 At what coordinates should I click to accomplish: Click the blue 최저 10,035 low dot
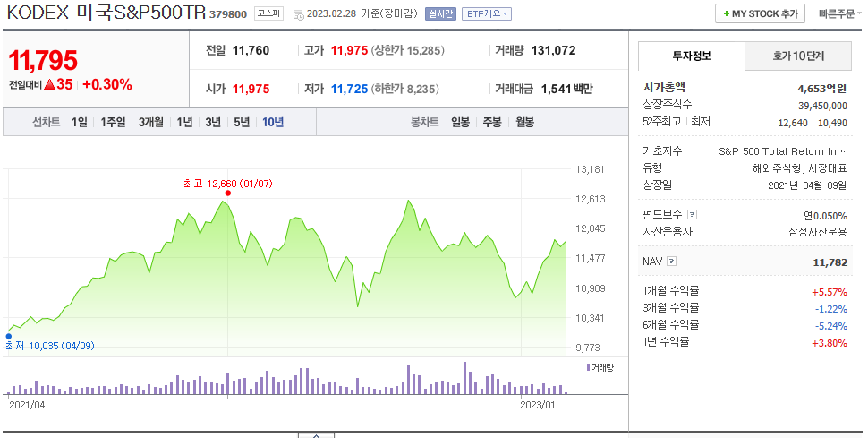[x=8, y=336]
